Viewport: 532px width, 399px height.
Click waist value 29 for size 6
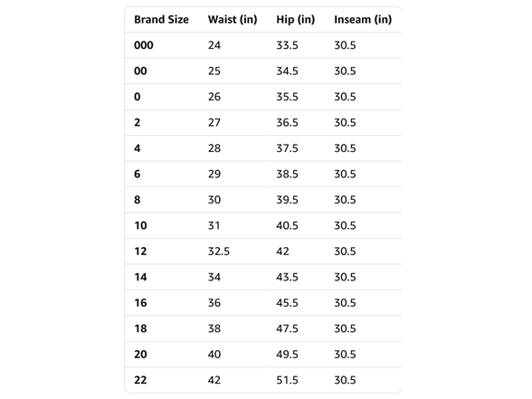coord(214,174)
